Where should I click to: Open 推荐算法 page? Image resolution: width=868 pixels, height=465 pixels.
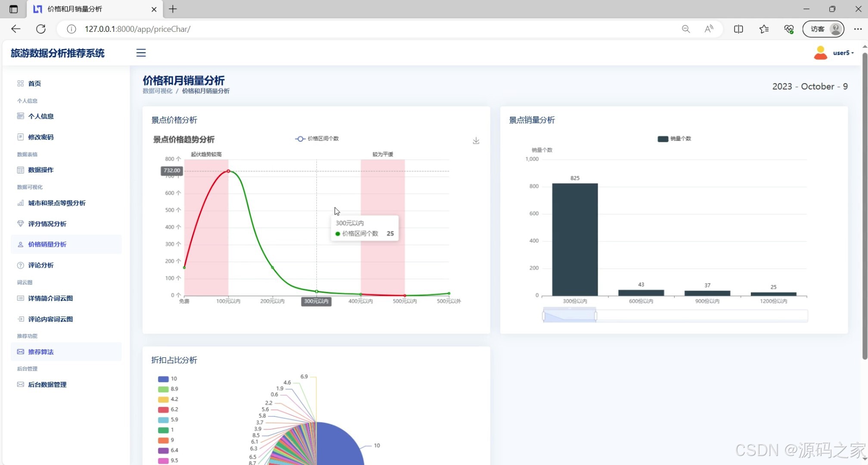tap(66, 352)
